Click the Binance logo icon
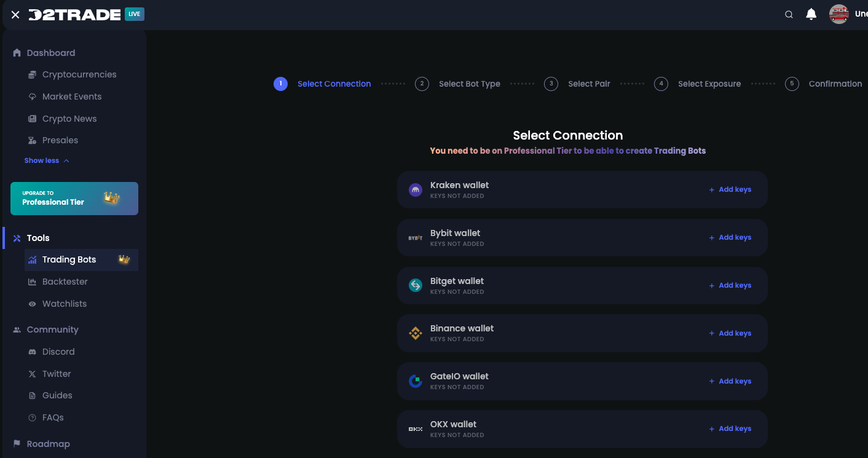This screenshot has width=868, height=458. click(416, 333)
